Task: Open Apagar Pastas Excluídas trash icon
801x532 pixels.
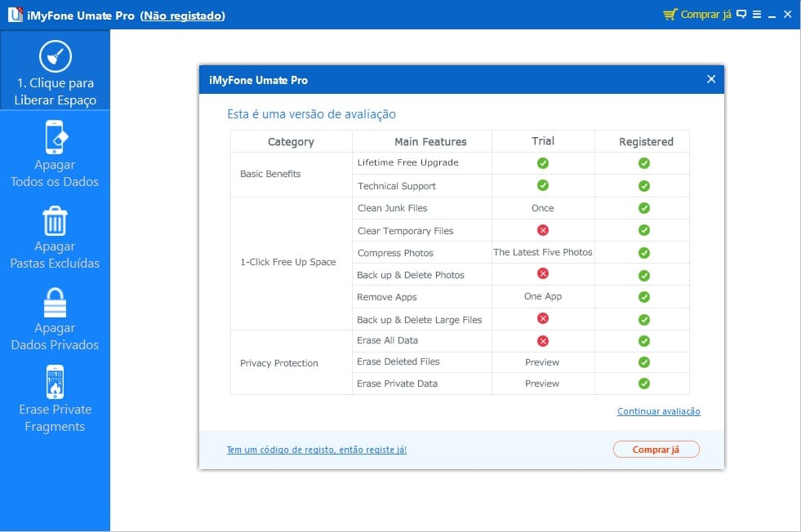Action: click(55, 220)
